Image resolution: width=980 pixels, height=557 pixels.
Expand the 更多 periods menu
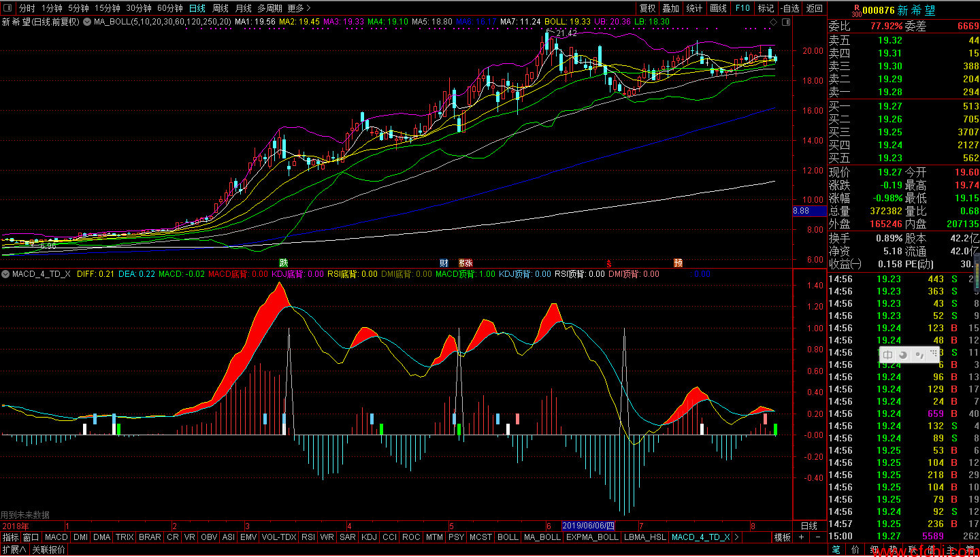[x=299, y=8]
